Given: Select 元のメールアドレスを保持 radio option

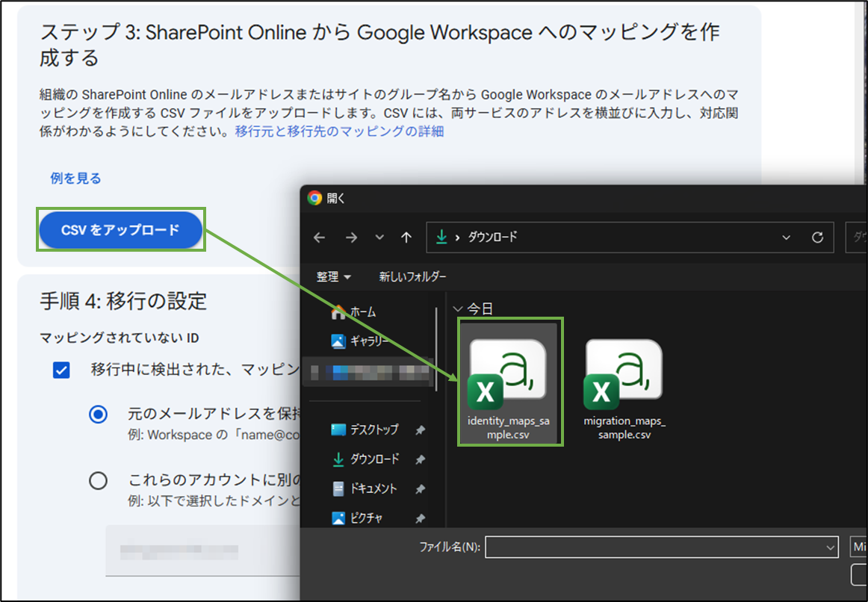Looking at the screenshot, I should pos(99,415).
